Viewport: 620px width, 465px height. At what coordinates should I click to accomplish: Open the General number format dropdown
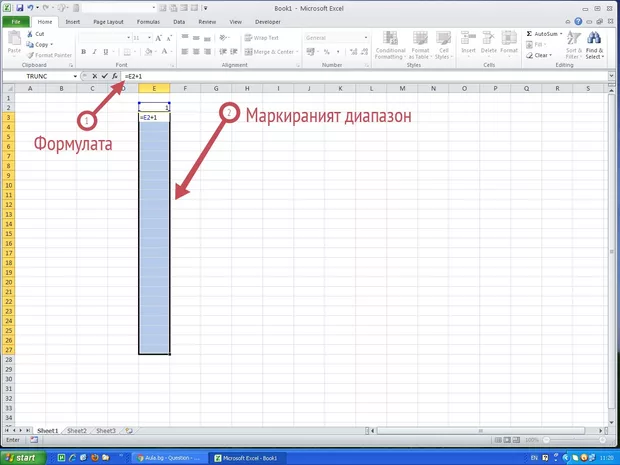[366, 38]
